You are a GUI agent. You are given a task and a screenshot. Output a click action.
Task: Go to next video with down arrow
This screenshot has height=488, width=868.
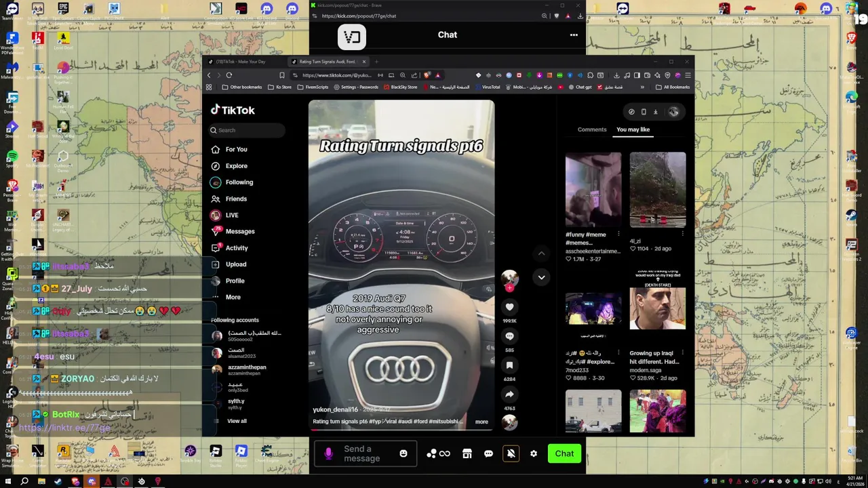point(541,277)
